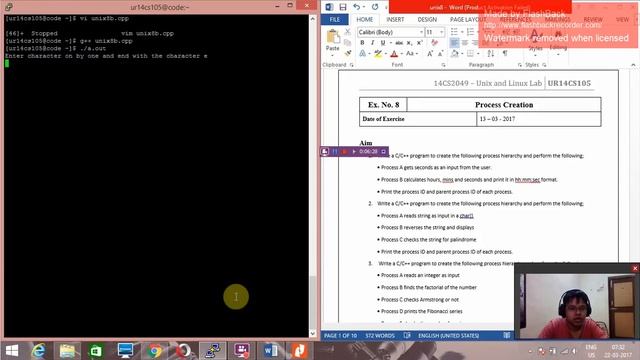This screenshot has height=360, width=640.
Task: Click the proofing errors icon in the status bar
Action: (x=407, y=336)
